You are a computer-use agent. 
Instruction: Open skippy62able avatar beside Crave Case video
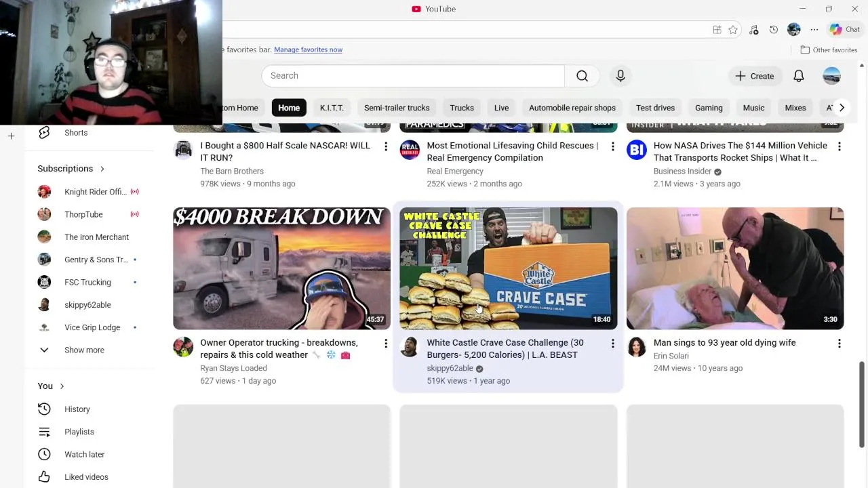[410, 347]
